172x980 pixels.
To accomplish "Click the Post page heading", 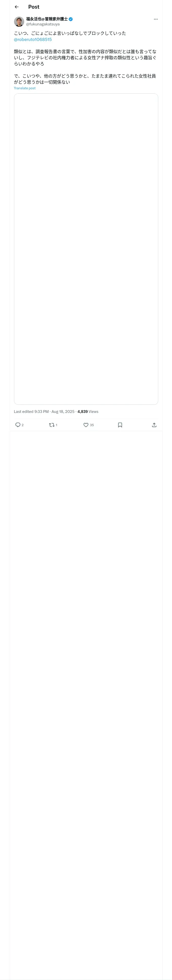I will 34,7.
